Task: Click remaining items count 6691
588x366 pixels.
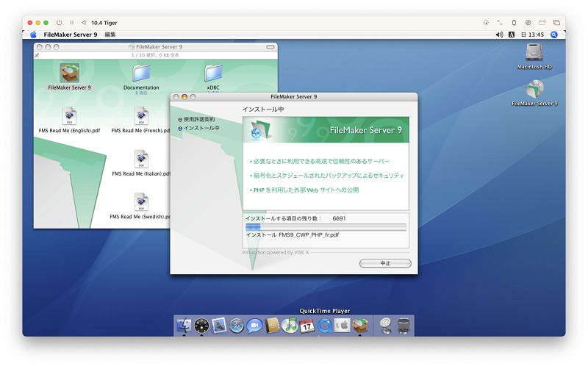Action: click(x=339, y=218)
